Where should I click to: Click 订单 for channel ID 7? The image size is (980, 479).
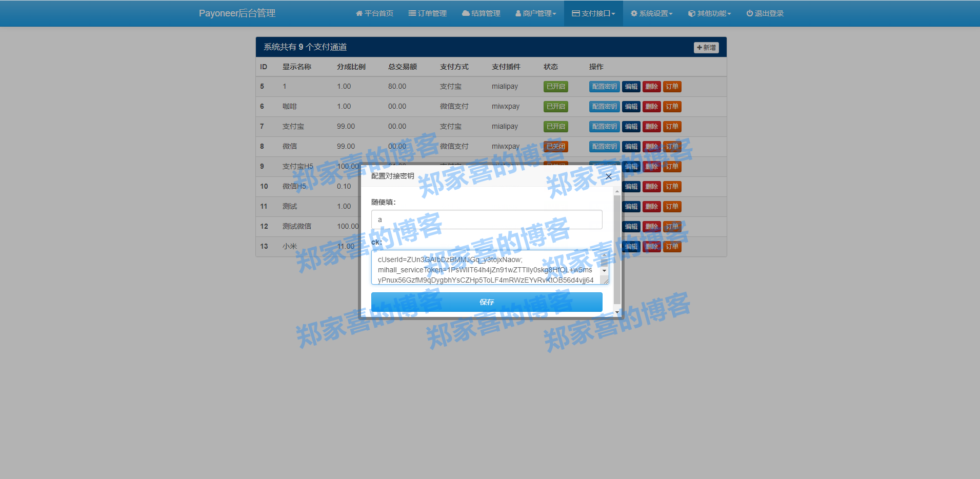tap(672, 127)
